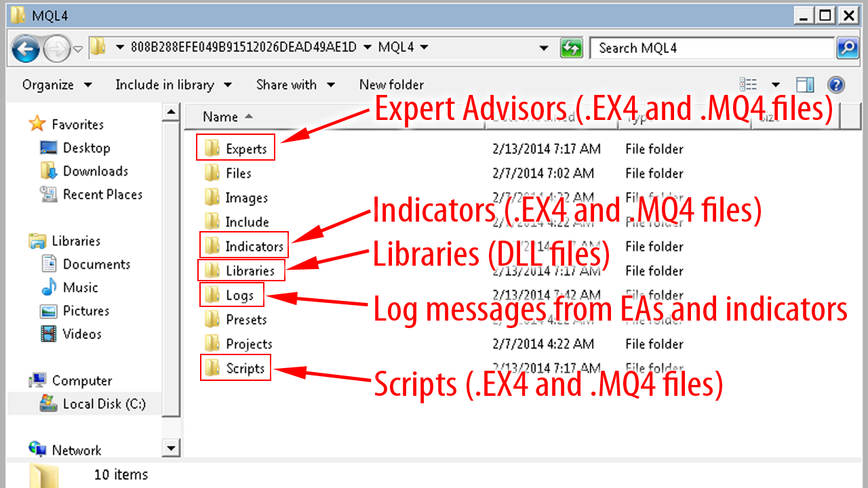The height and width of the screenshot is (488, 868).
Task: Open the Share with menu
Action: point(296,85)
